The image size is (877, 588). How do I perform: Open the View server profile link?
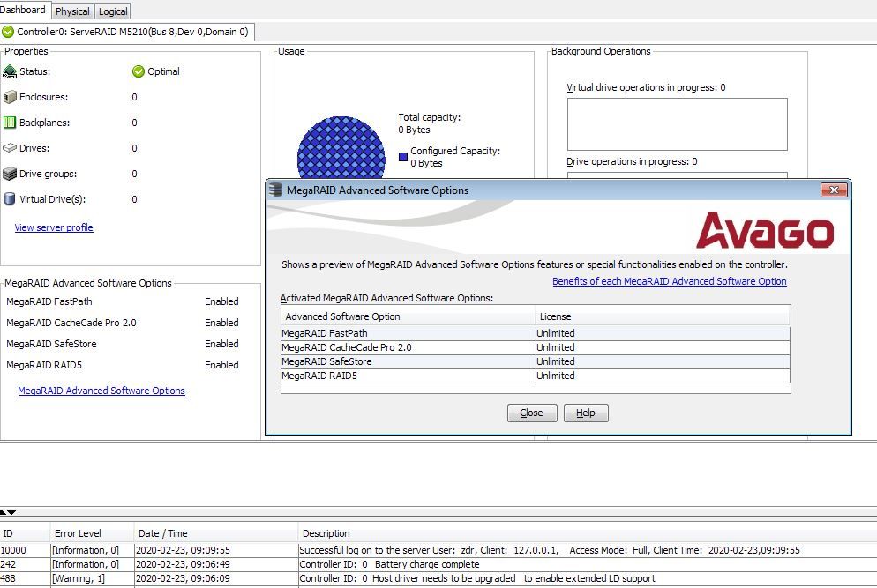54,227
